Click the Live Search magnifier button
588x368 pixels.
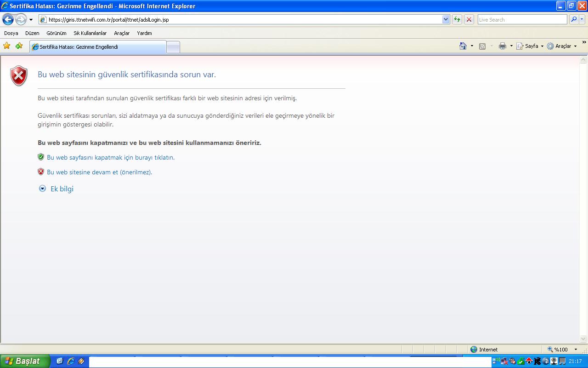coord(573,19)
